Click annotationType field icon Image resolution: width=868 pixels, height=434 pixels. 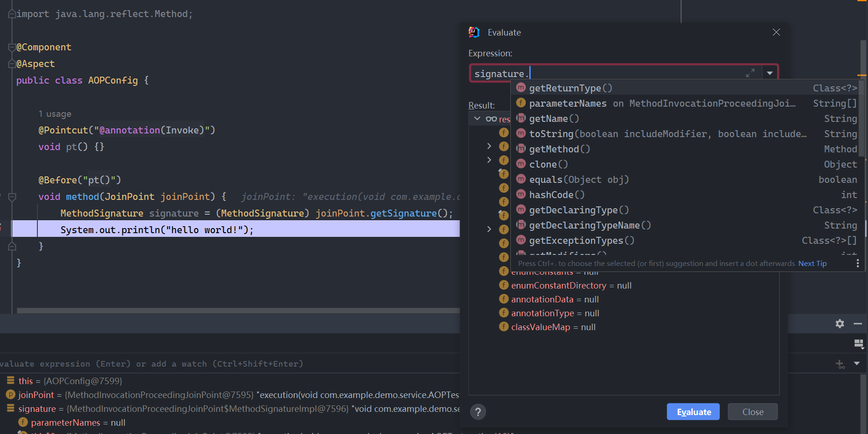[x=504, y=313]
